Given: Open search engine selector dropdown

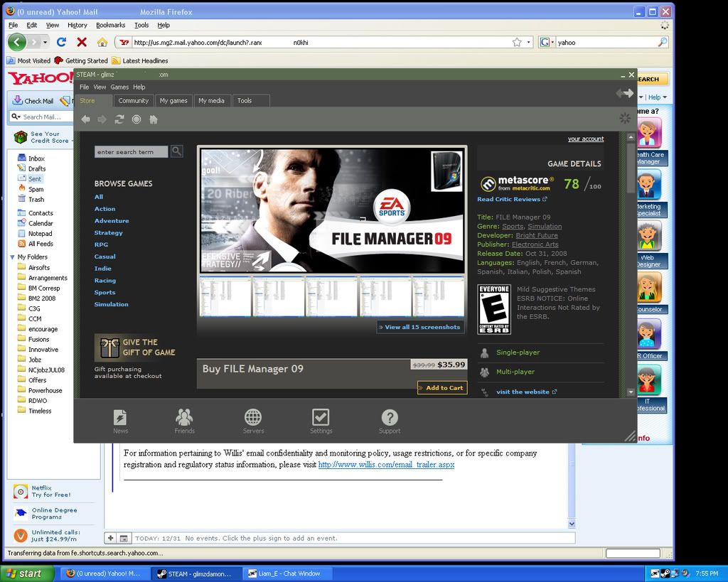Looking at the screenshot, I should click(547, 42).
